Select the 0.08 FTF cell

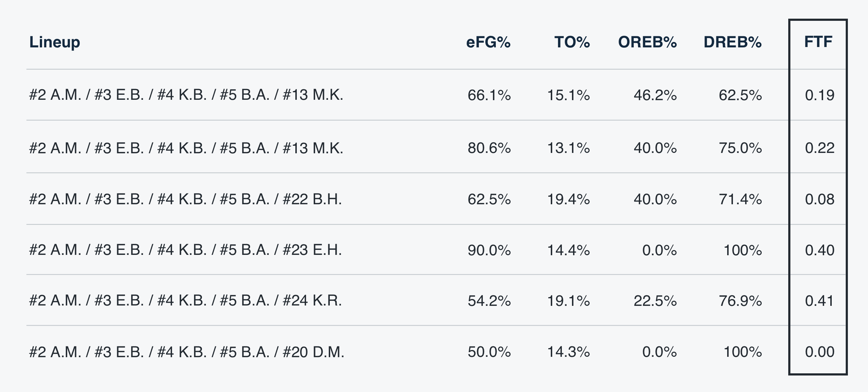click(819, 199)
